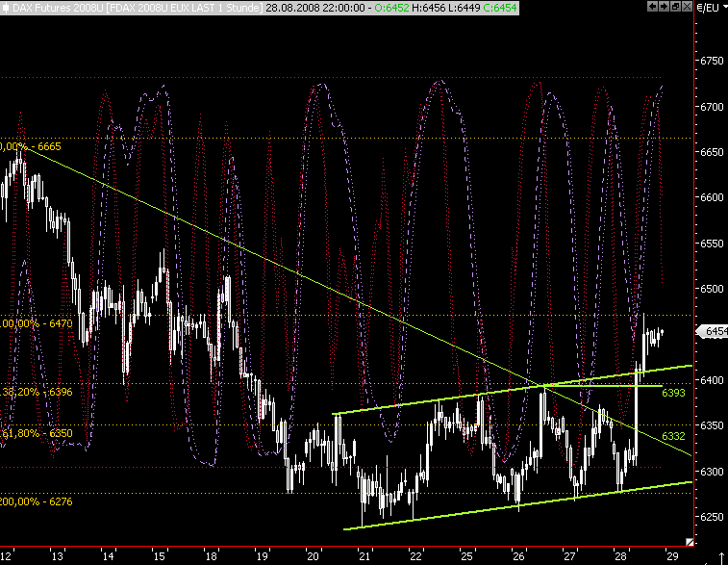Click date axis label 20
728x565 pixels.
313,556
